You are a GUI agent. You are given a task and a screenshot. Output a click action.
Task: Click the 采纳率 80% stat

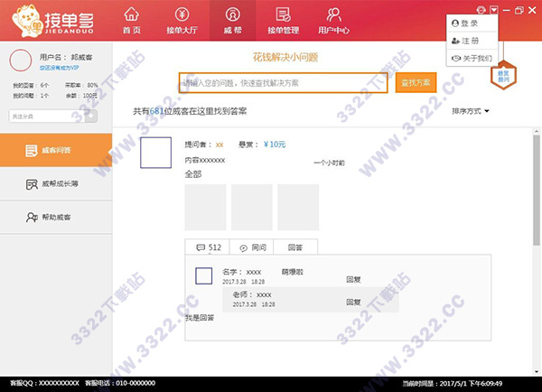pos(81,85)
